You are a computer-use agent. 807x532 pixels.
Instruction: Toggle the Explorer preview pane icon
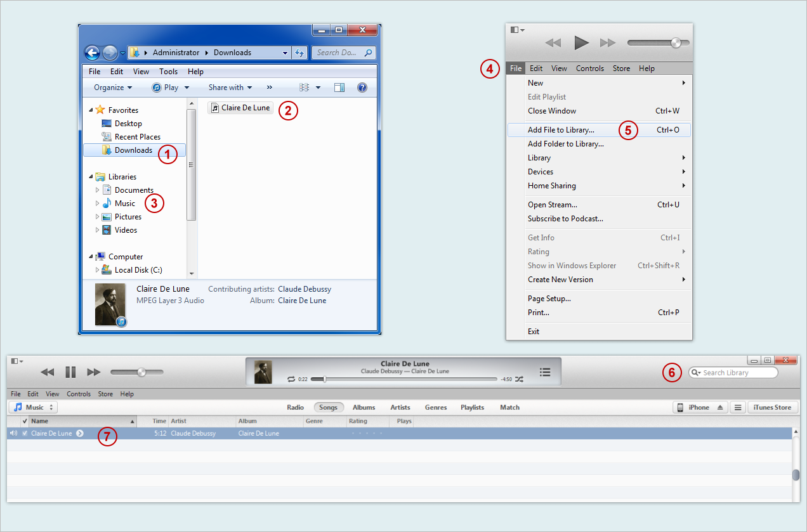coord(339,88)
